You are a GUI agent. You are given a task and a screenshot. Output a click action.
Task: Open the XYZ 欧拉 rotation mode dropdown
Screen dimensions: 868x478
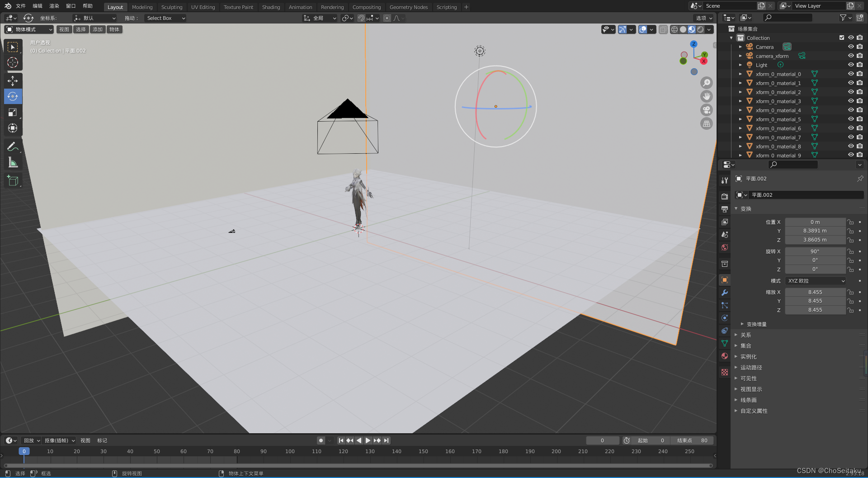coord(816,281)
